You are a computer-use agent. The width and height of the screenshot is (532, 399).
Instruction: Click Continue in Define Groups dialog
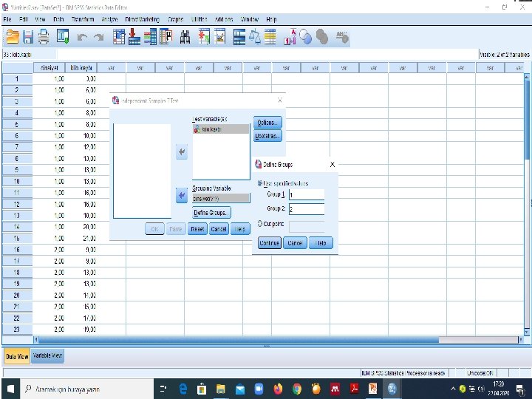(270, 243)
